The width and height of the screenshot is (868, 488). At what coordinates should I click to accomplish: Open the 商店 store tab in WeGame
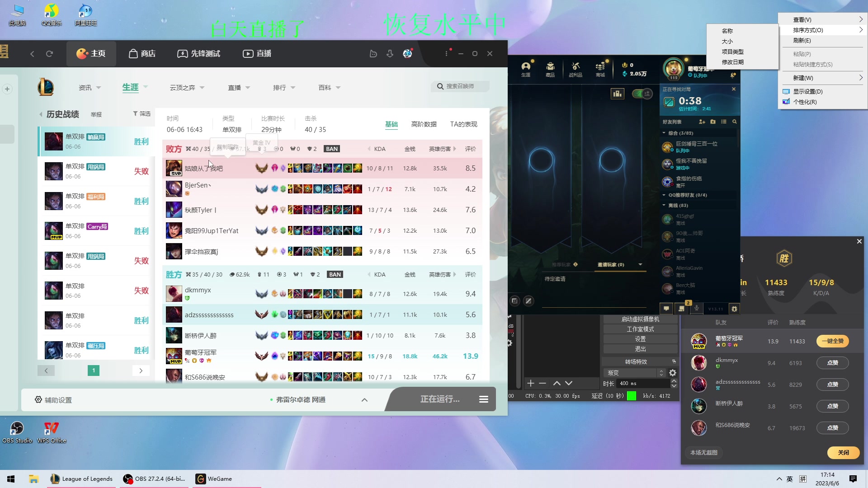coord(142,54)
